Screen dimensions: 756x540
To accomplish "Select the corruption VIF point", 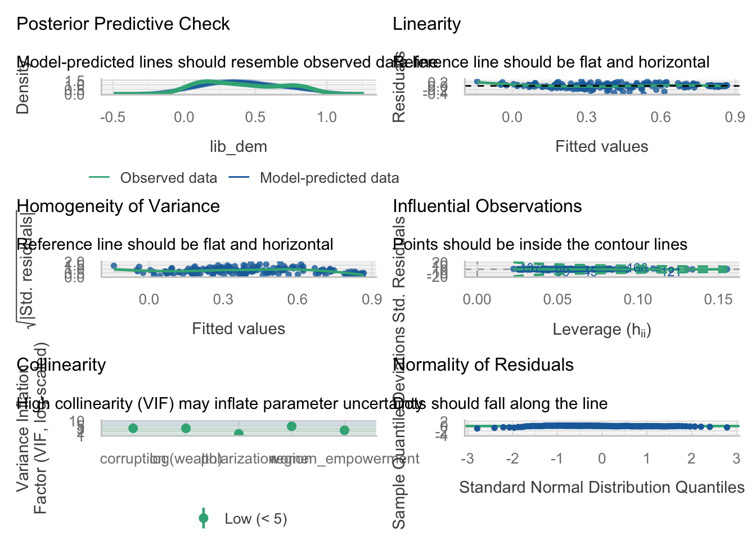I will [x=133, y=429].
